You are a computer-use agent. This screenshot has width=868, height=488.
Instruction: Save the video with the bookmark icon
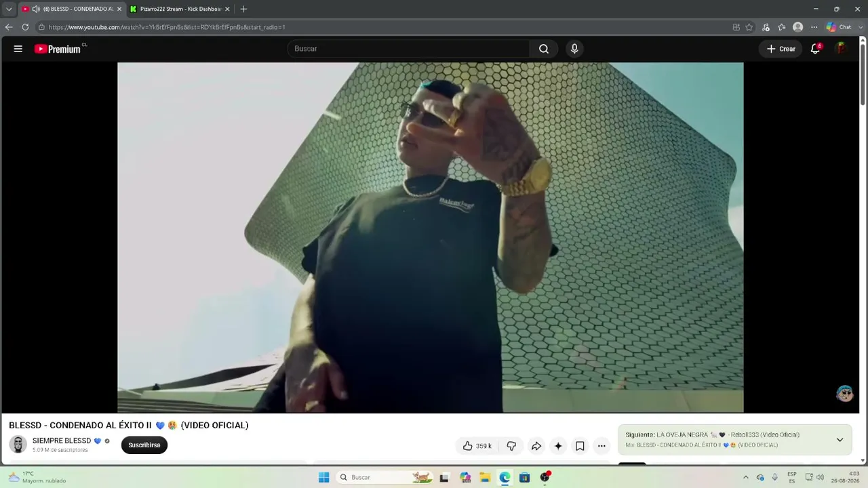(x=580, y=446)
